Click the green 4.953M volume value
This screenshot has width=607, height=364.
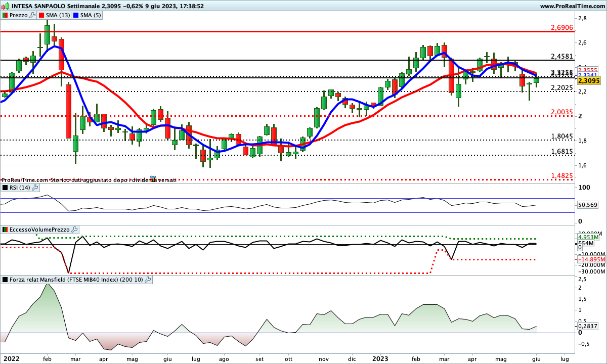(588, 237)
